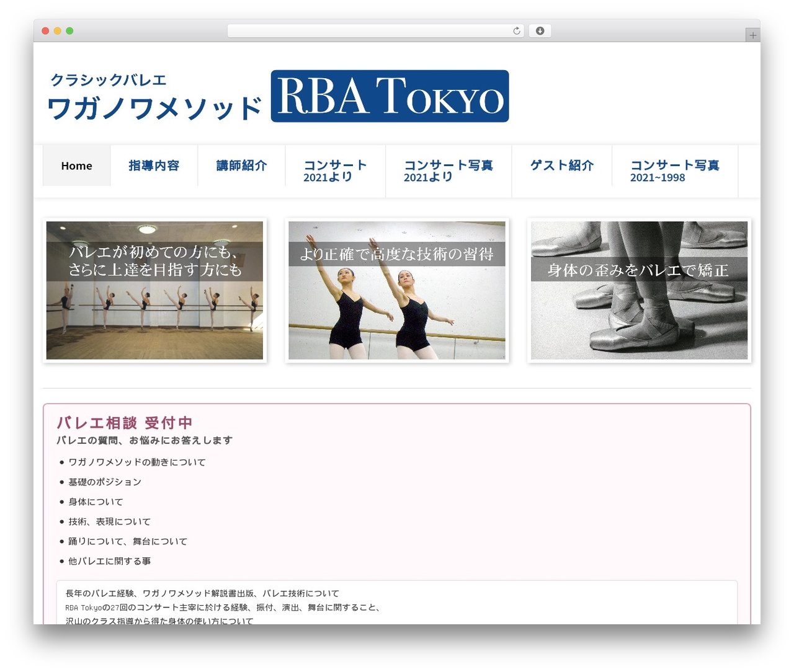Open the コンサート写真 2021~1998 menu item
The image size is (794, 672).
pos(675,171)
